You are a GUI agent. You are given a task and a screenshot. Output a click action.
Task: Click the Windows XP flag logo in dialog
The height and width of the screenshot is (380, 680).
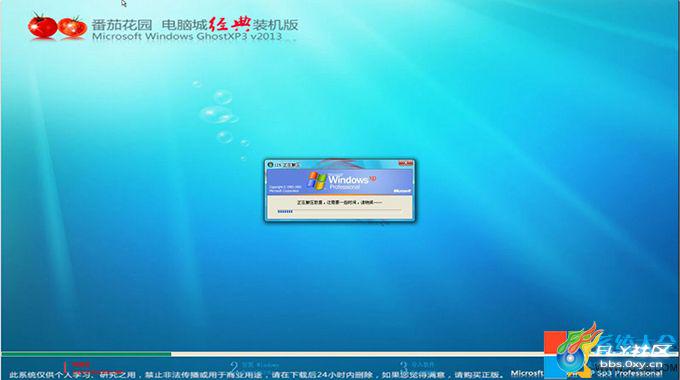point(317,180)
